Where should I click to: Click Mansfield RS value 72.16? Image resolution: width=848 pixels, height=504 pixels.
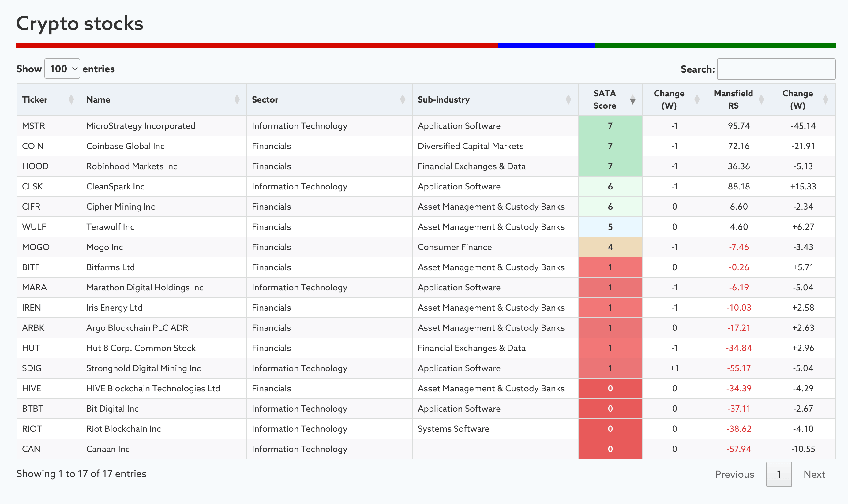click(739, 146)
